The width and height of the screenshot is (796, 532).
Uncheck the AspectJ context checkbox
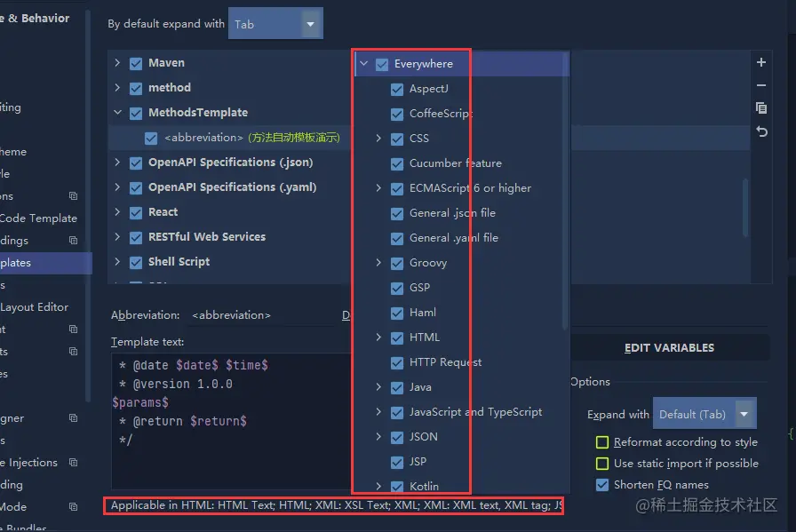coord(397,90)
